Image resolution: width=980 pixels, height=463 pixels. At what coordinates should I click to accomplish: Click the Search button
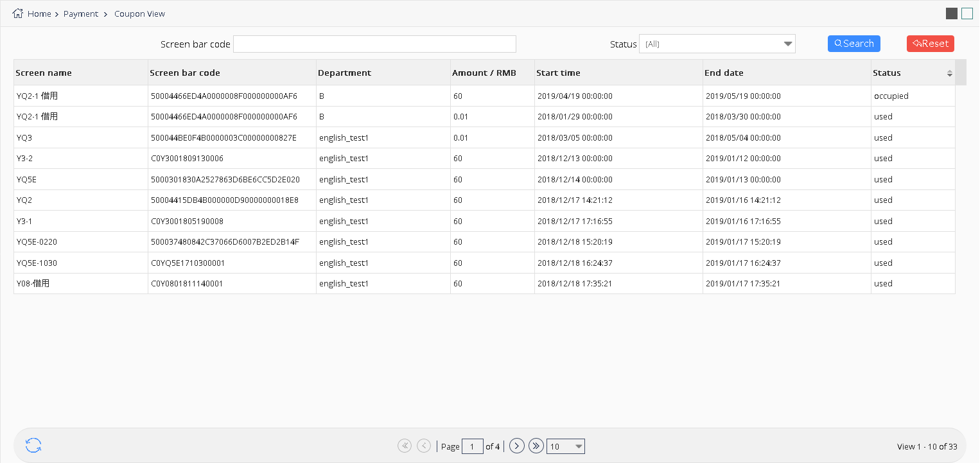(854, 44)
